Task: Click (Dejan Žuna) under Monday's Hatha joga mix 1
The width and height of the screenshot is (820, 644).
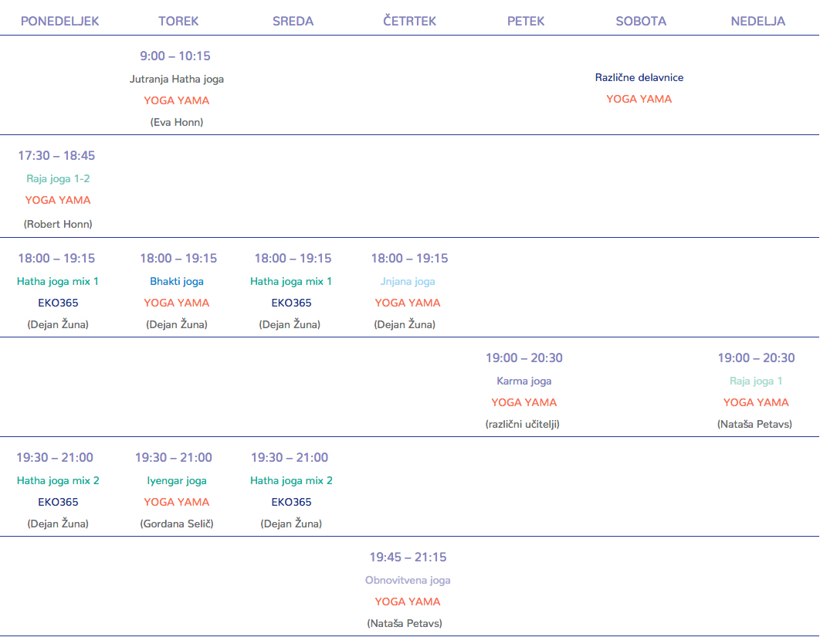Action: pos(58,324)
